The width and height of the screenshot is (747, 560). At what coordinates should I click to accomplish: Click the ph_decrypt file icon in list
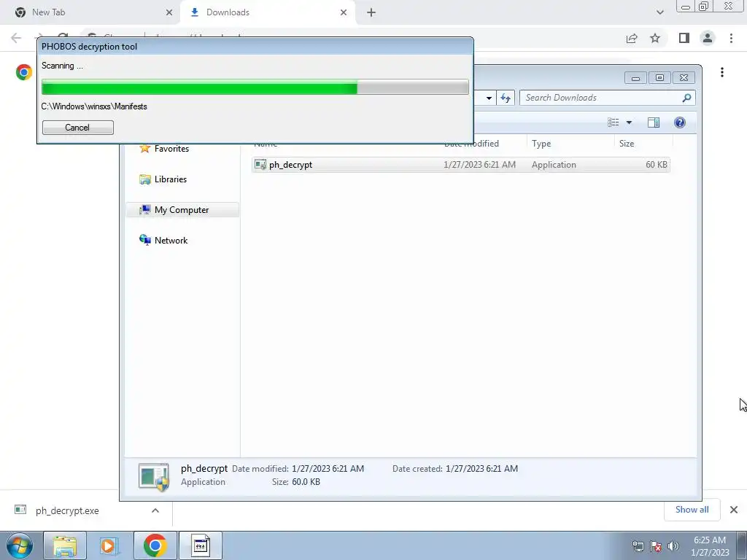tap(260, 165)
